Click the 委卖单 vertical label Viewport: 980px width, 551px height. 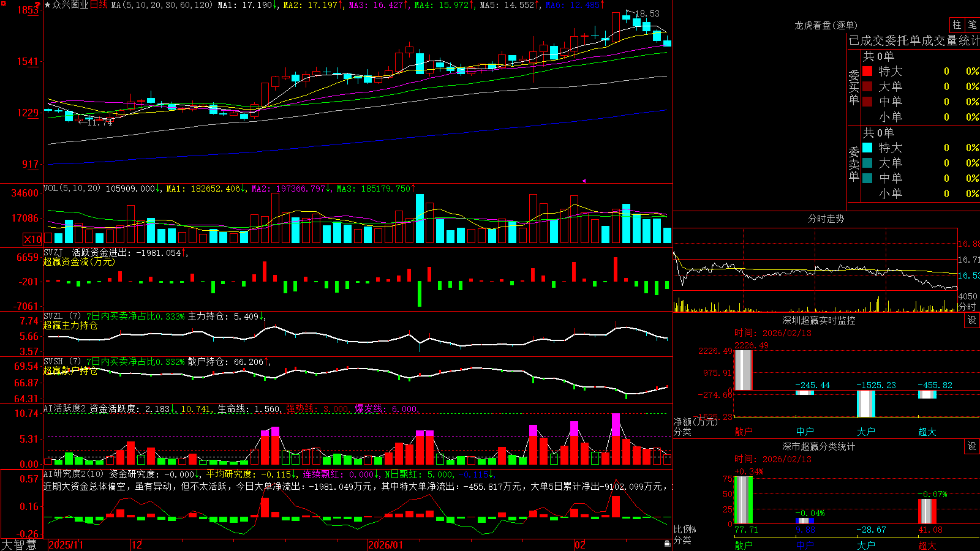tap(854, 163)
